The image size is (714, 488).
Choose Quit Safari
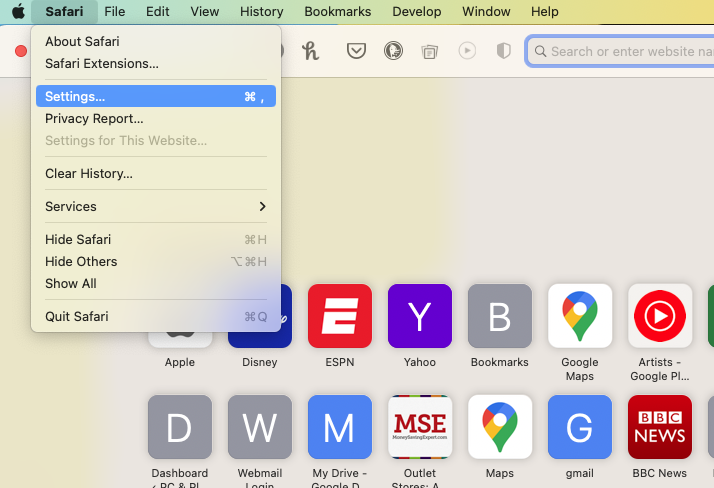coord(156,316)
